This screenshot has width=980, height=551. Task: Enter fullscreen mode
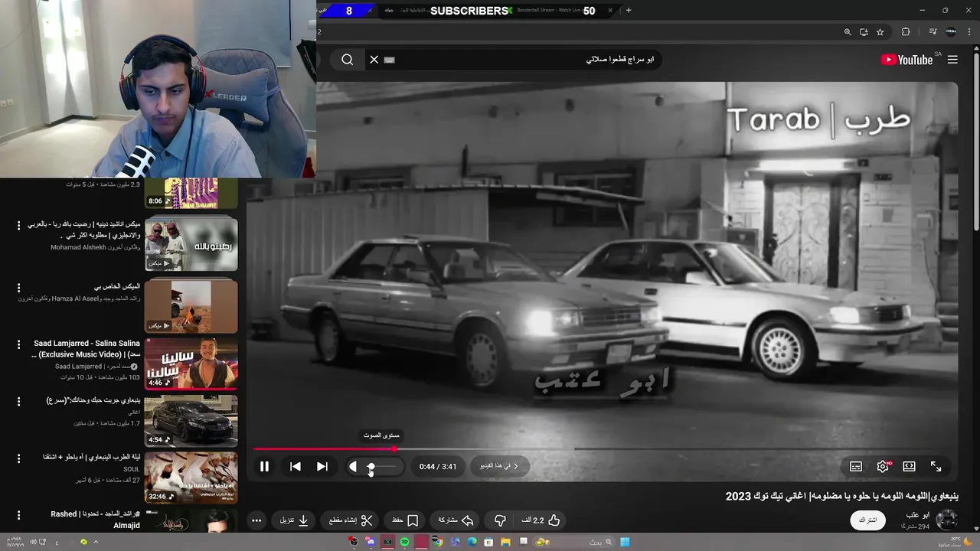936,466
